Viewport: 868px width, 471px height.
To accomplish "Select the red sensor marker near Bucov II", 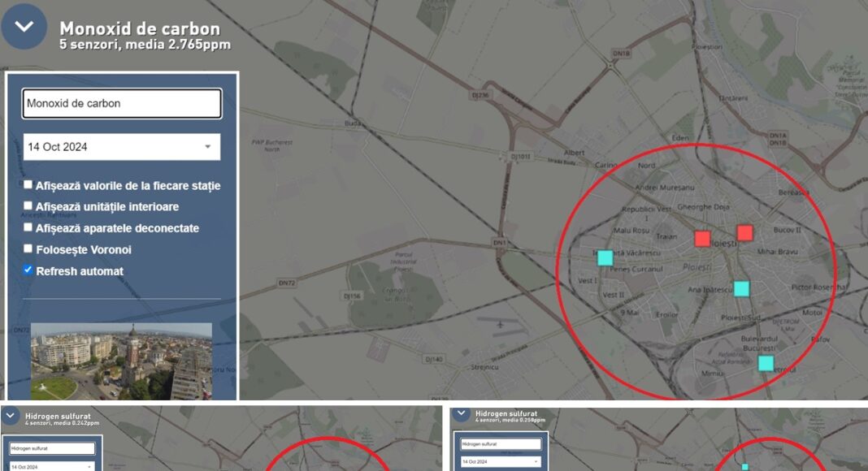I will point(744,233).
